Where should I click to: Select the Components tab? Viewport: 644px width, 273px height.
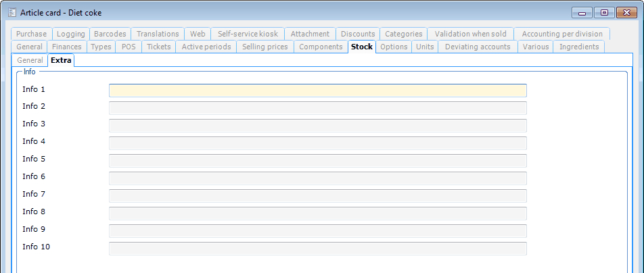tap(321, 47)
